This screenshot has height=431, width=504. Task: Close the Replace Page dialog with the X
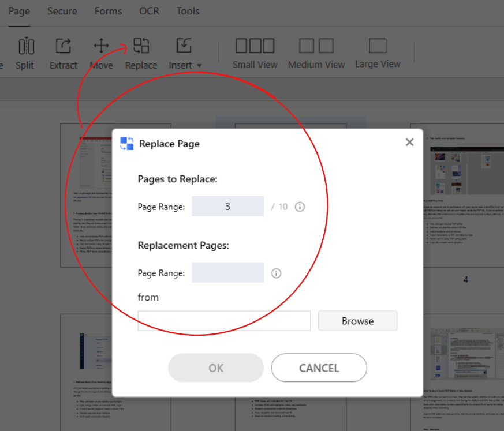[409, 142]
